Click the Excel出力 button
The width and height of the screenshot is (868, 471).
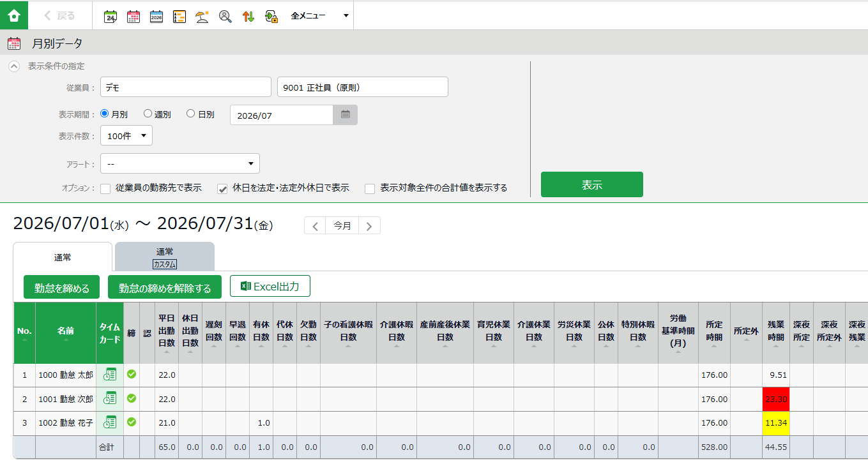tap(270, 287)
